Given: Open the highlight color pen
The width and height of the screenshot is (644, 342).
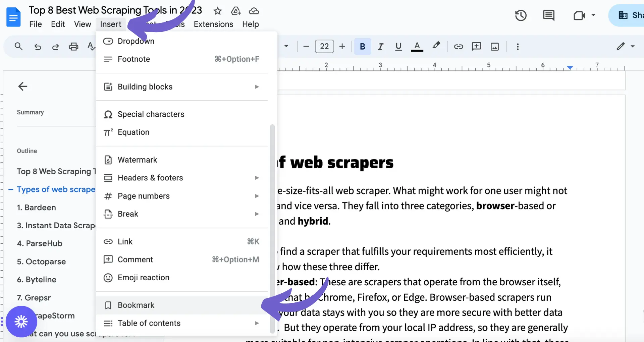Looking at the screenshot, I should click(436, 46).
